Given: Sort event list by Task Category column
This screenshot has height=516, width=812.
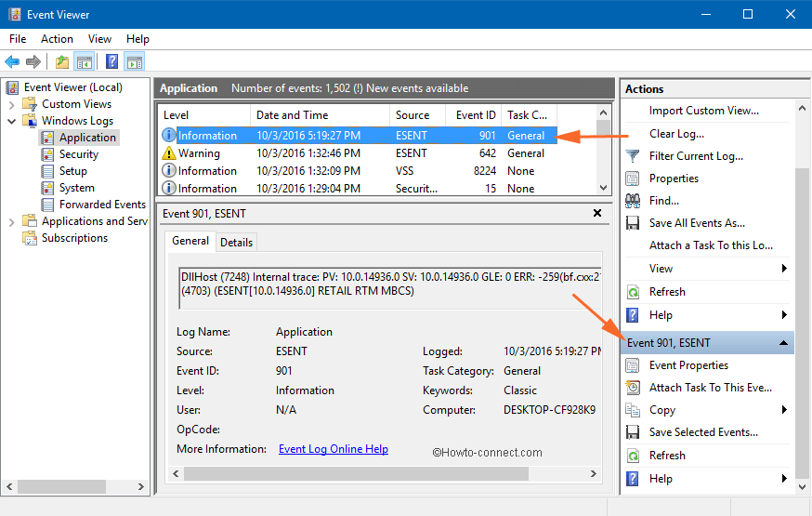Looking at the screenshot, I should (529, 115).
